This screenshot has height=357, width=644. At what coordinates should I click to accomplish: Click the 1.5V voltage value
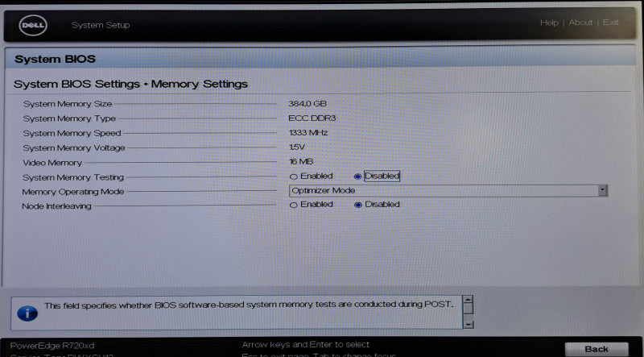click(x=296, y=147)
